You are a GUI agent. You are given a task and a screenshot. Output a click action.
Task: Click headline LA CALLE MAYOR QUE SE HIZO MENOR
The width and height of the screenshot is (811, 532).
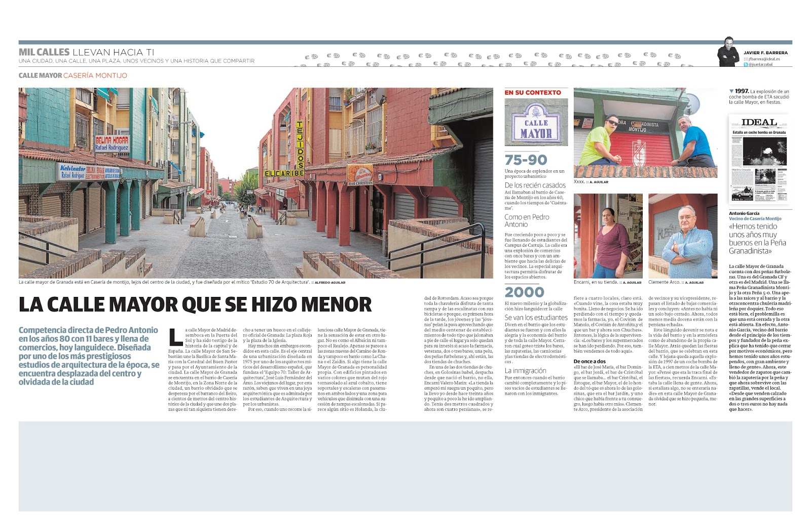tap(195, 305)
